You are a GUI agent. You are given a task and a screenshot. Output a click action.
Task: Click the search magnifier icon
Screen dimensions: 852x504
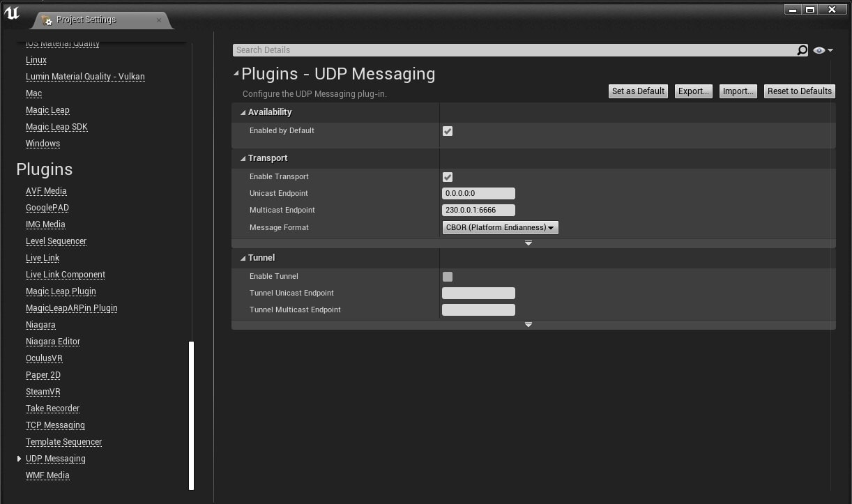802,50
